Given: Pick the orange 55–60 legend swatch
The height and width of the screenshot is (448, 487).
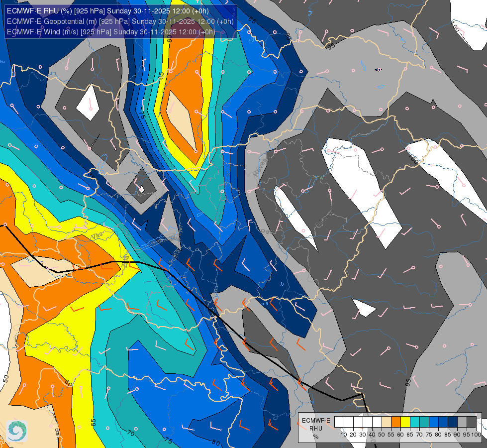Looking at the screenshot, I should tap(396, 422).
